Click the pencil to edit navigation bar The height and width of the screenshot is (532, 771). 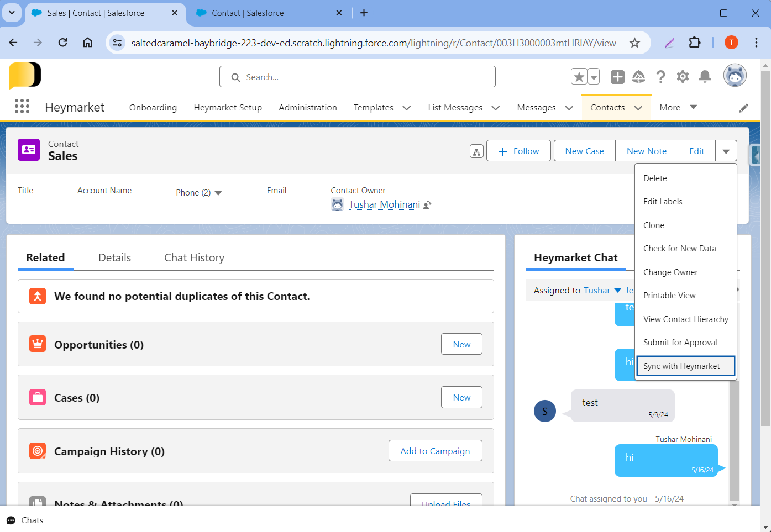[x=744, y=108]
